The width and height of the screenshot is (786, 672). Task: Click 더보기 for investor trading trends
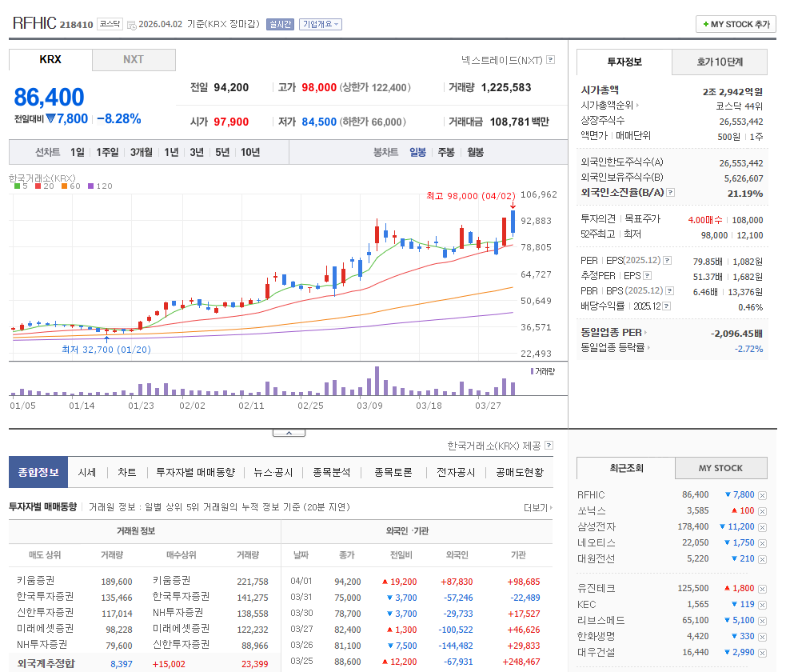click(x=538, y=507)
